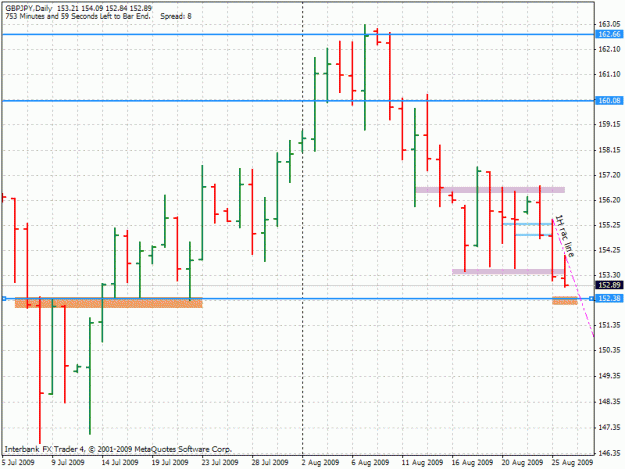
Task: Click the '11 Aug 2009' date label
Action: pyautogui.click(x=423, y=463)
